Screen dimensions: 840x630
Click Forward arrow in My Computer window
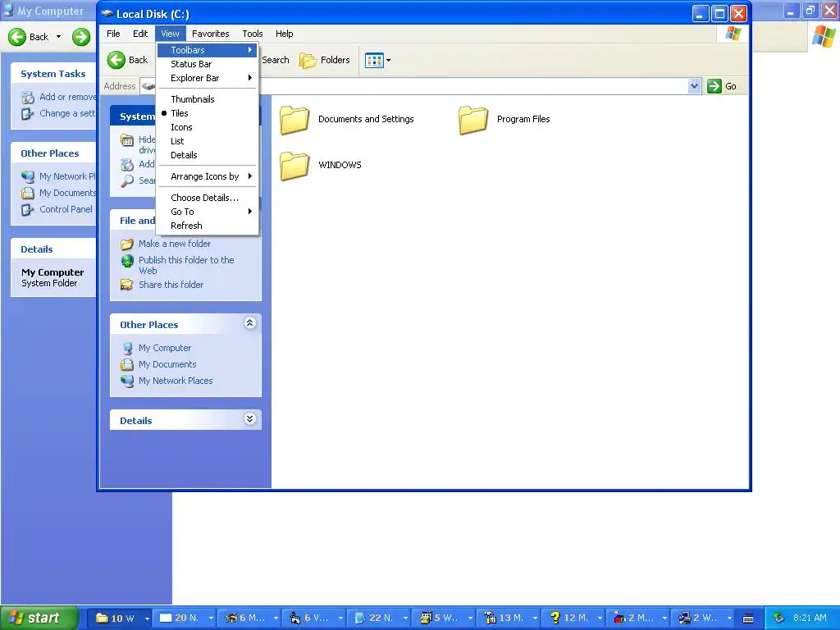(x=81, y=37)
